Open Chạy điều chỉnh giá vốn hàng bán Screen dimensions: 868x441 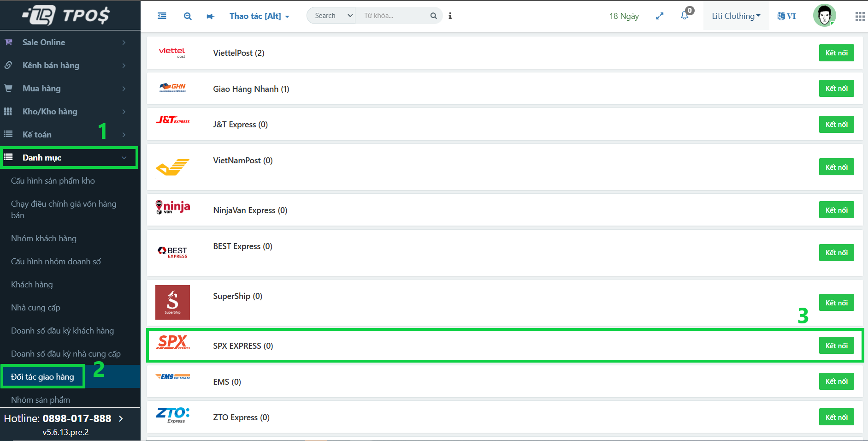[64, 209]
